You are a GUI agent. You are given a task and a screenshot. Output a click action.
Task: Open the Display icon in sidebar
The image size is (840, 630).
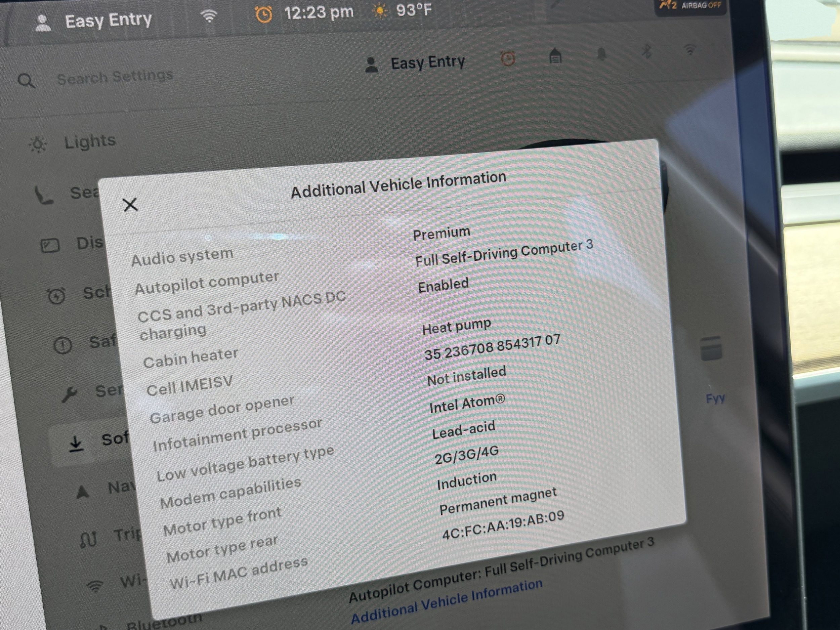tap(50, 246)
